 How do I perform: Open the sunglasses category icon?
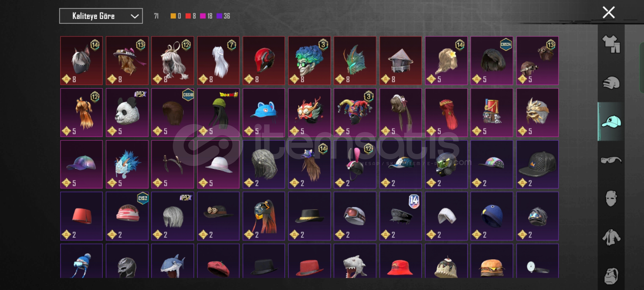point(611,160)
